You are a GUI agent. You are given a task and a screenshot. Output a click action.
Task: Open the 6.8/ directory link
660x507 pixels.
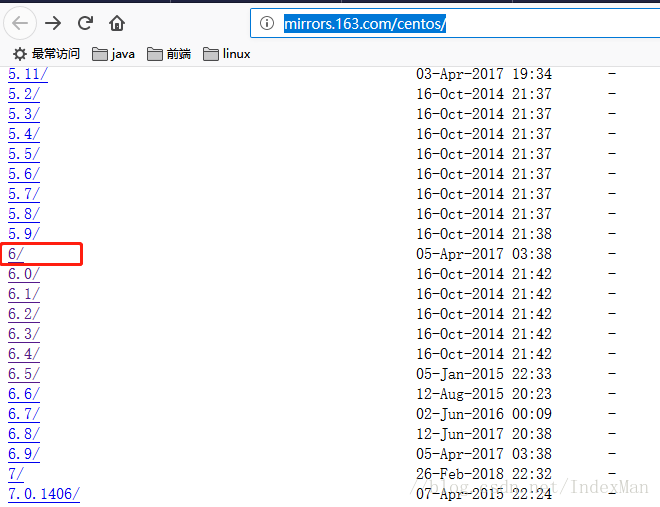24,434
